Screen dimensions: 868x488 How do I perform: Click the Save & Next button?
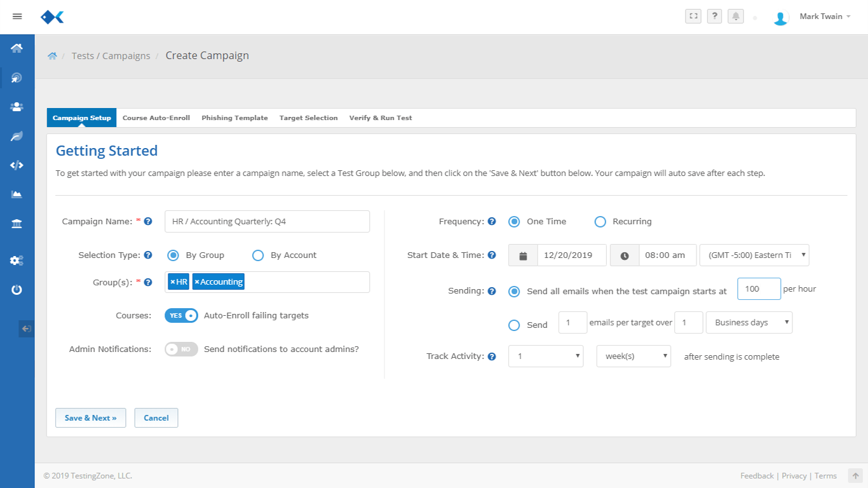point(90,418)
